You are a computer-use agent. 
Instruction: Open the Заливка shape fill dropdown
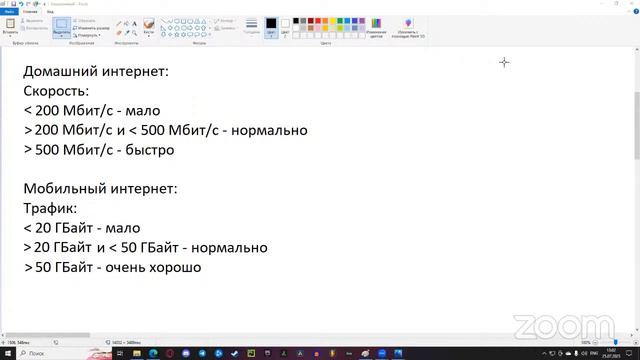click(225, 28)
